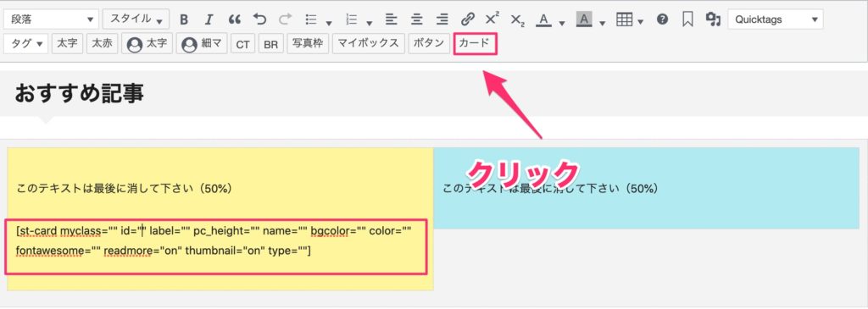Open the スタイル style dropdown
Screen dimensions: 868x309
pos(136,19)
